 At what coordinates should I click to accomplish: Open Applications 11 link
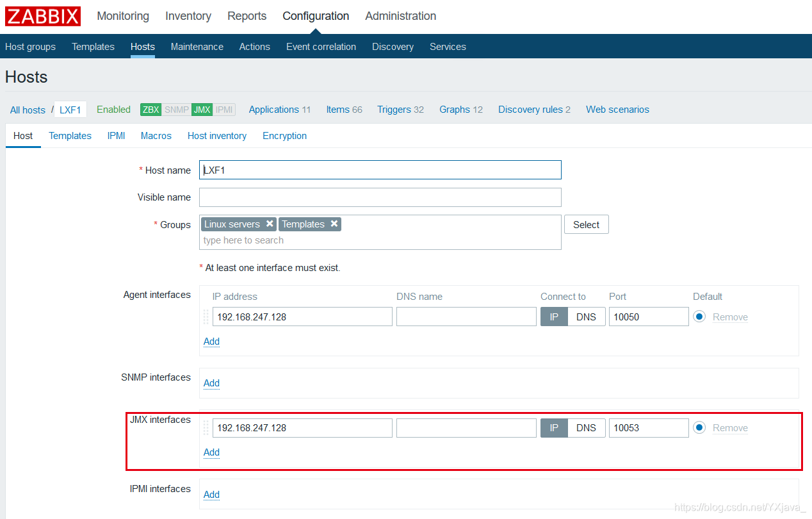280,110
